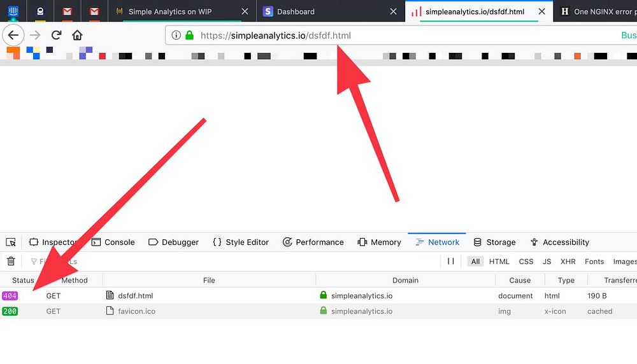Select the Network panel tab
Viewport: 637px width, 364px height.
(x=437, y=242)
